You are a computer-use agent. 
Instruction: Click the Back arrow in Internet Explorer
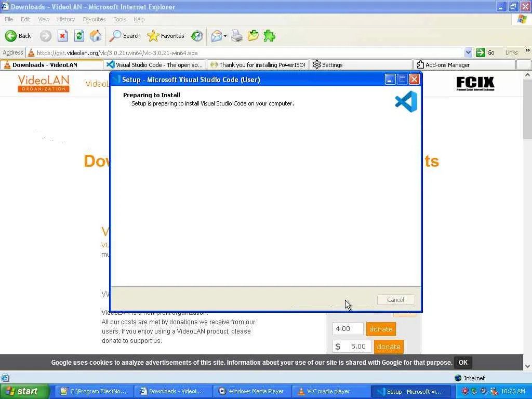point(18,36)
